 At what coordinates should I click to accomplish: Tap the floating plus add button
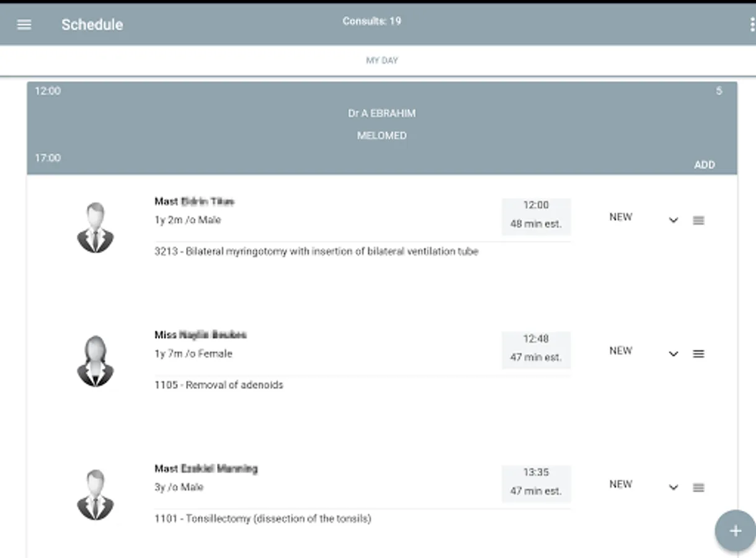coord(735,531)
